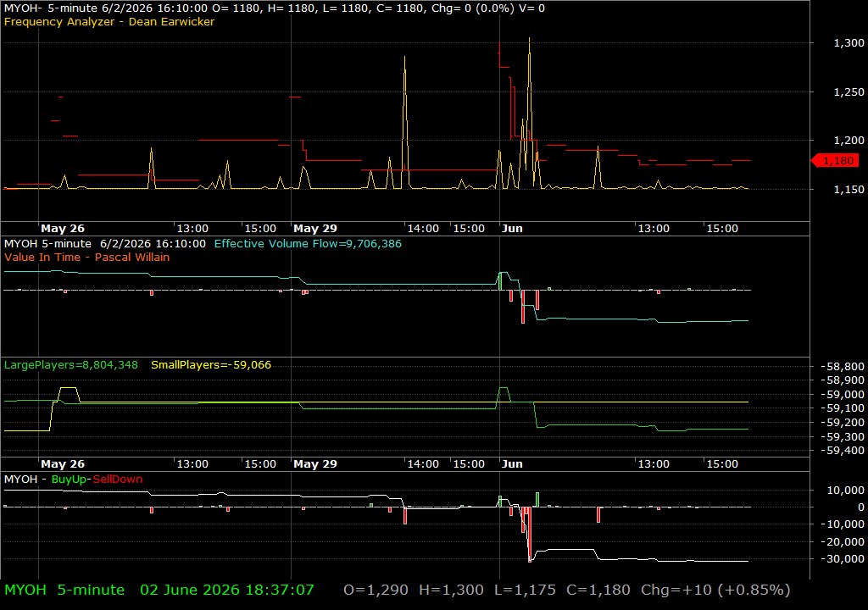The height and width of the screenshot is (610, 868).
Task: Click the -30,000 BuyUp-SellDown axis value
Action: coord(842,558)
